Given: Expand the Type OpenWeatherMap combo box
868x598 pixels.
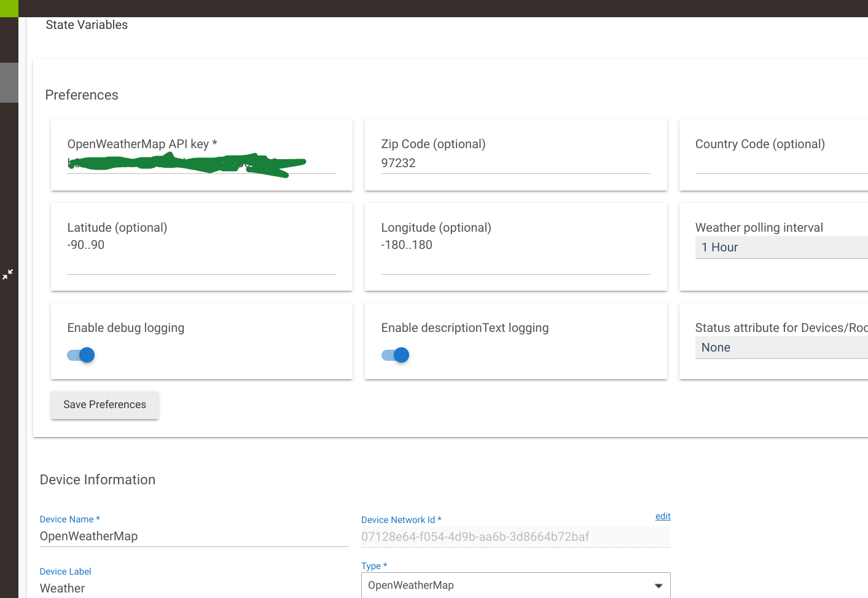Looking at the screenshot, I should [515, 585].
